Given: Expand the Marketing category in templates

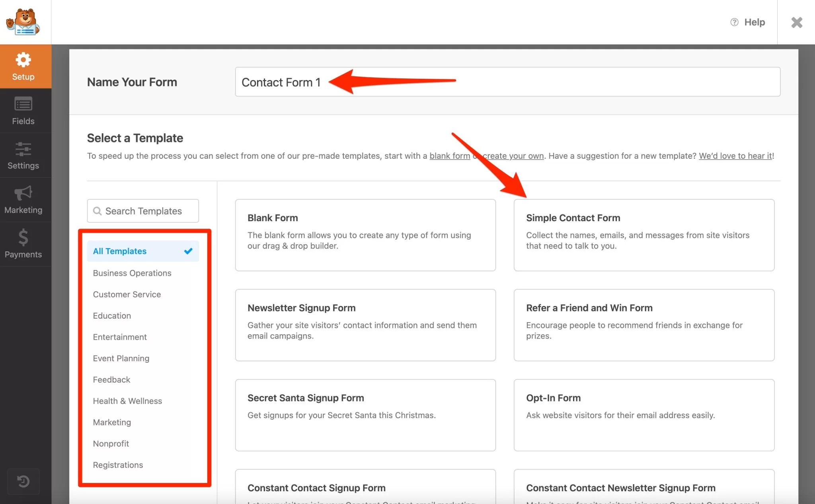Looking at the screenshot, I should pos(112,422).
